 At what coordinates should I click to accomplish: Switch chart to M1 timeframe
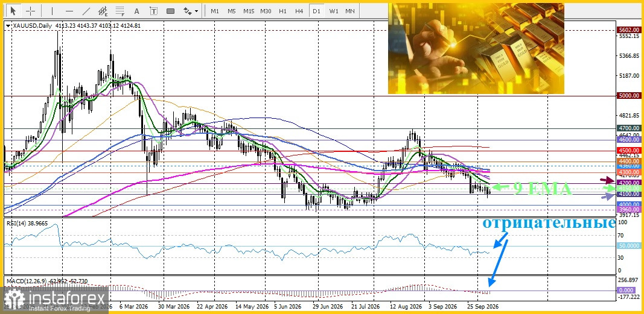click(215, 11)
